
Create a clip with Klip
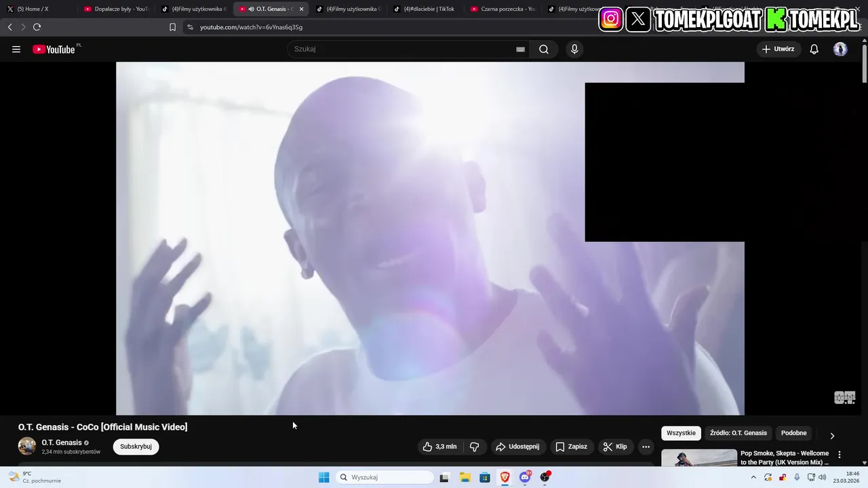click(615, 447)
